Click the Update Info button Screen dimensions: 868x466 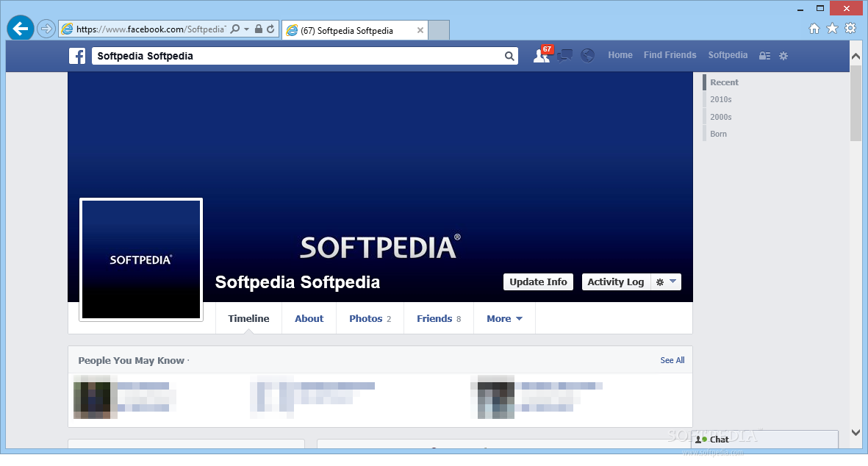pyautogui.click(x=538, y=282)
